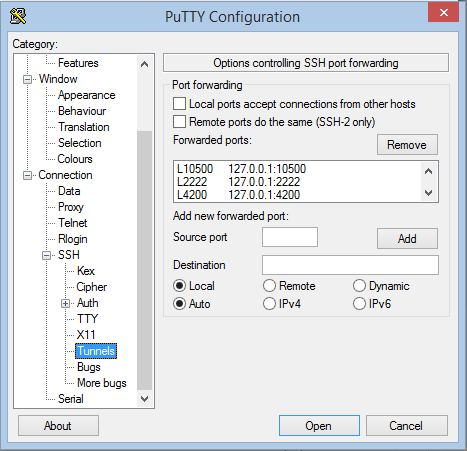
Task: Expand the Auth tree node
Action: pyautogui.click(x=65, y=303)
